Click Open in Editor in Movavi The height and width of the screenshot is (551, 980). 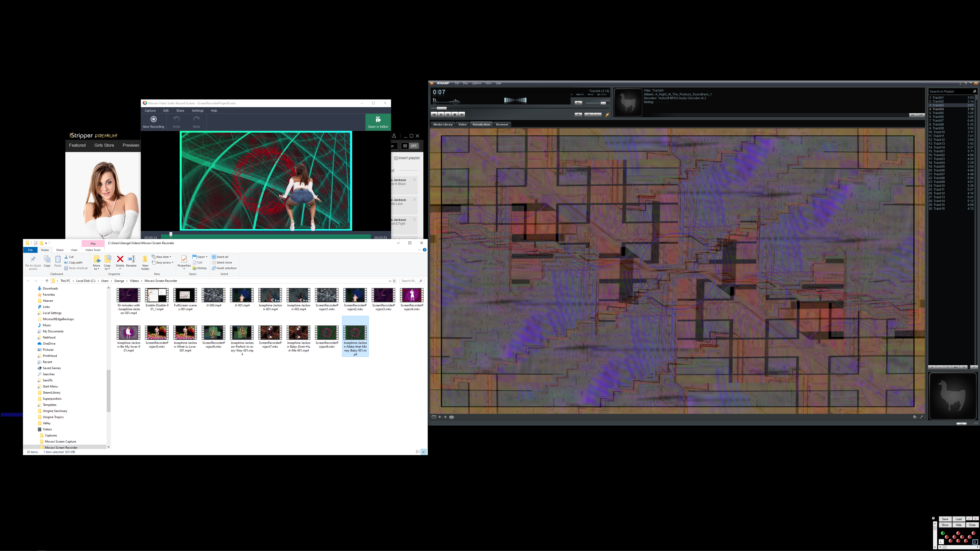[378, 122]
